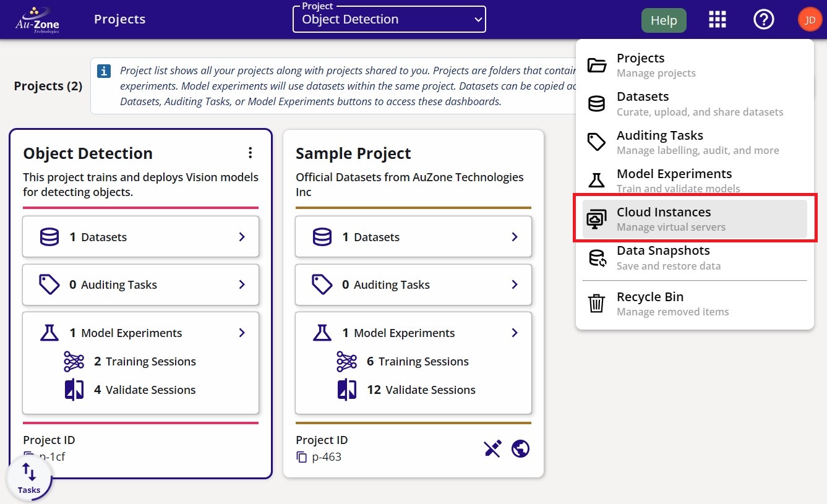Click the Au-Zone Technologies logo
The image size is (827, 504).
[38, 20]
